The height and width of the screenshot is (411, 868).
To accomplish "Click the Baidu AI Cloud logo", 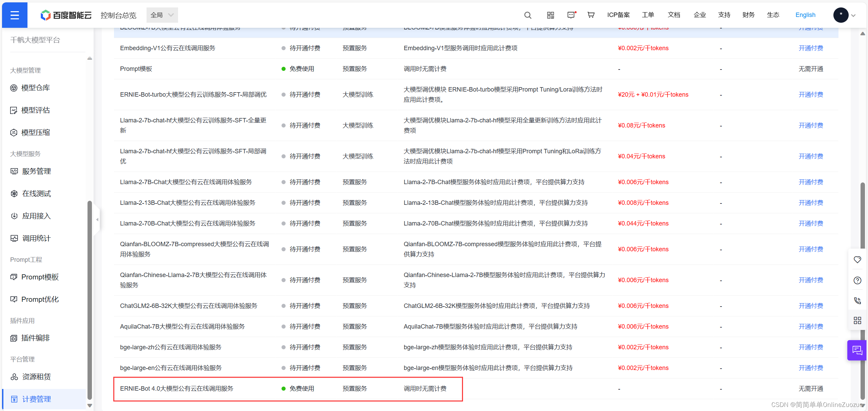I will point(66,15).
